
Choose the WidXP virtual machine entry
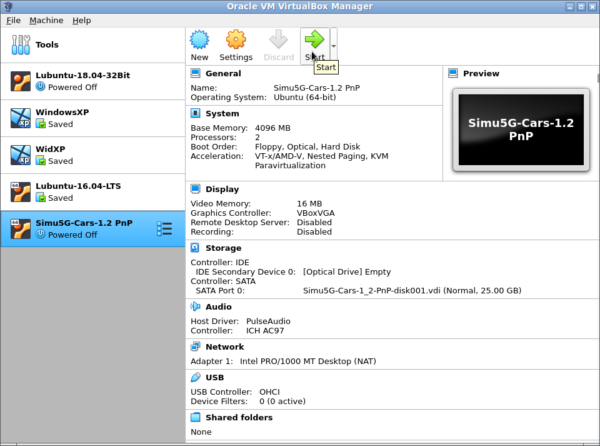(x=92, y=155)
